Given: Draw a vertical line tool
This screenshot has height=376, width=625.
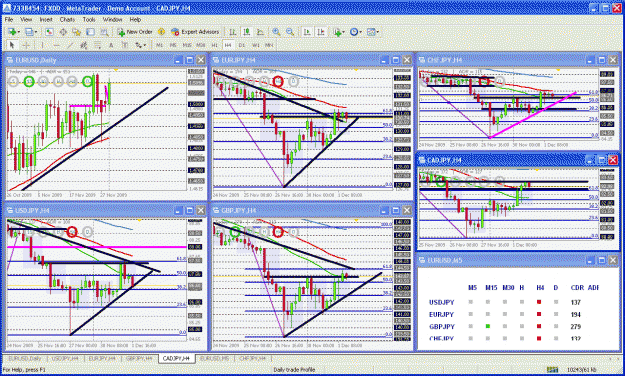Looking at the screenshot, I should click(x=42, y=45).
